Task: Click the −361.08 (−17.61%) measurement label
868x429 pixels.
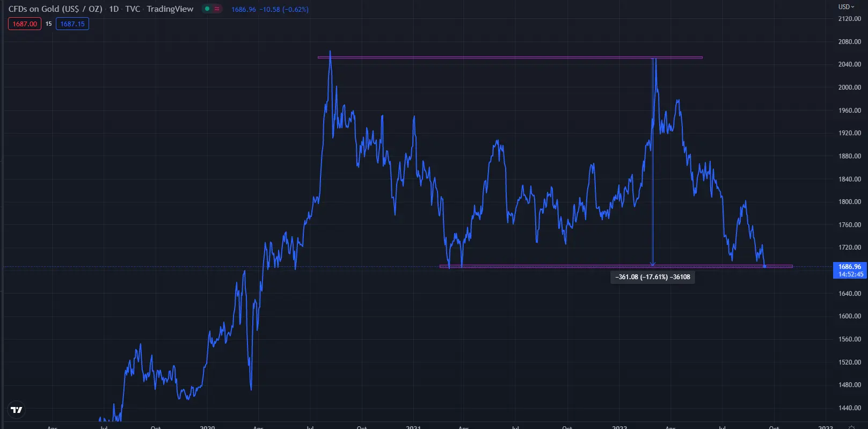Action: coord(653,277)
